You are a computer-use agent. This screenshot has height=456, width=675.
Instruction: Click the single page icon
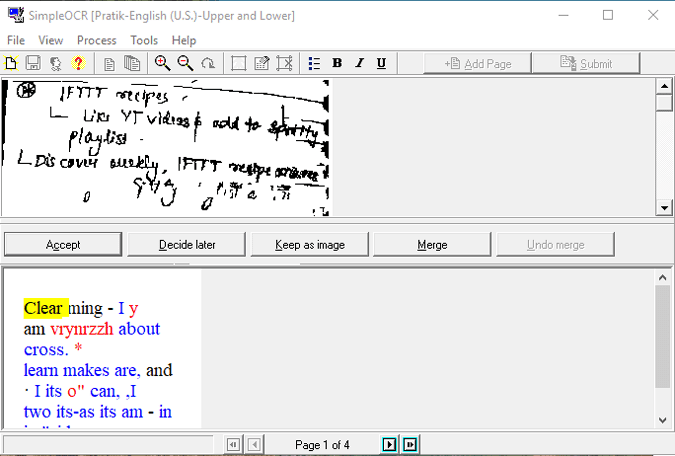[109, 64]
